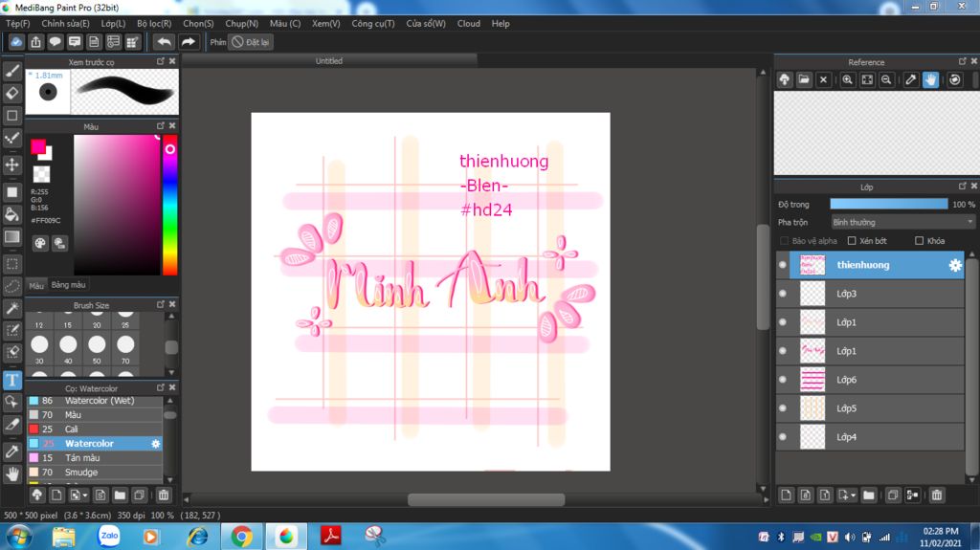The image size is (980, 550).
Task: Adjust the Độ trong opacity slider
Action: pos(889,205)
